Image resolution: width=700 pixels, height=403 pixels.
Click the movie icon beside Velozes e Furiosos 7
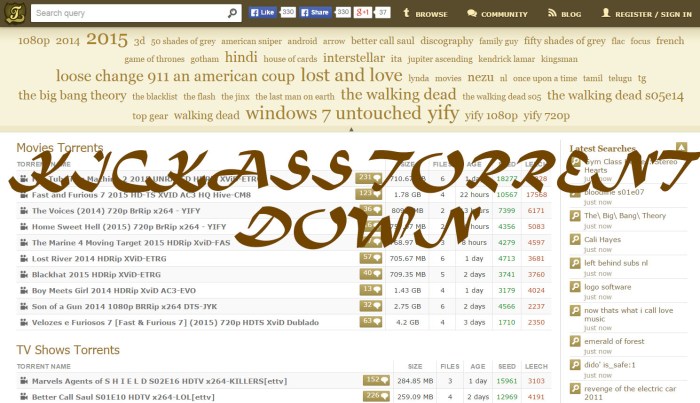pyautogui.click(x=24, y=322)
